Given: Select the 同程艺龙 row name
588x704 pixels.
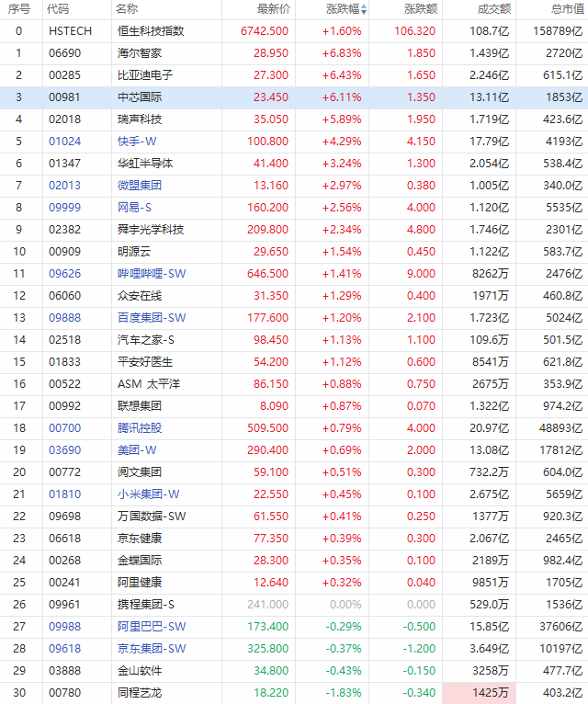Looking at the screenshot, I should [x=140, y=692].
